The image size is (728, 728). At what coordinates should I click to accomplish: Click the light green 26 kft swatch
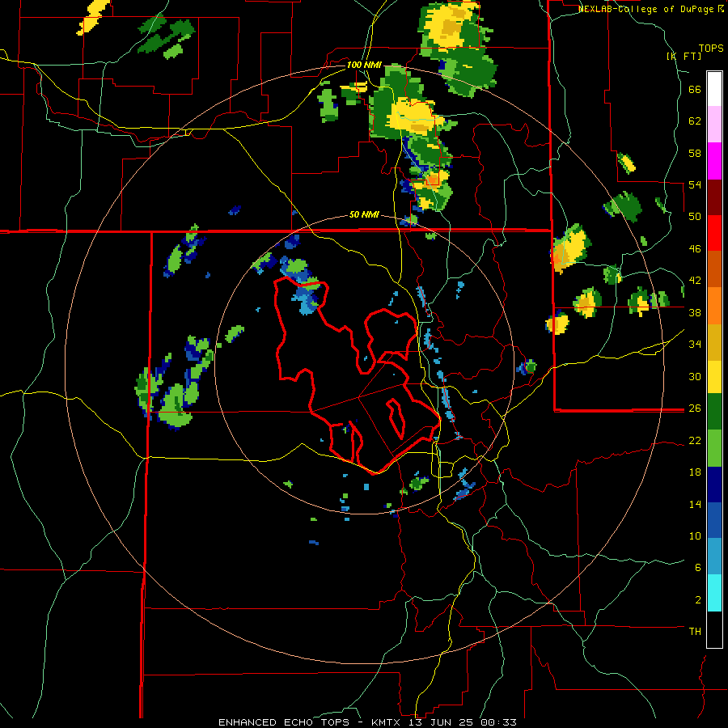714,448
